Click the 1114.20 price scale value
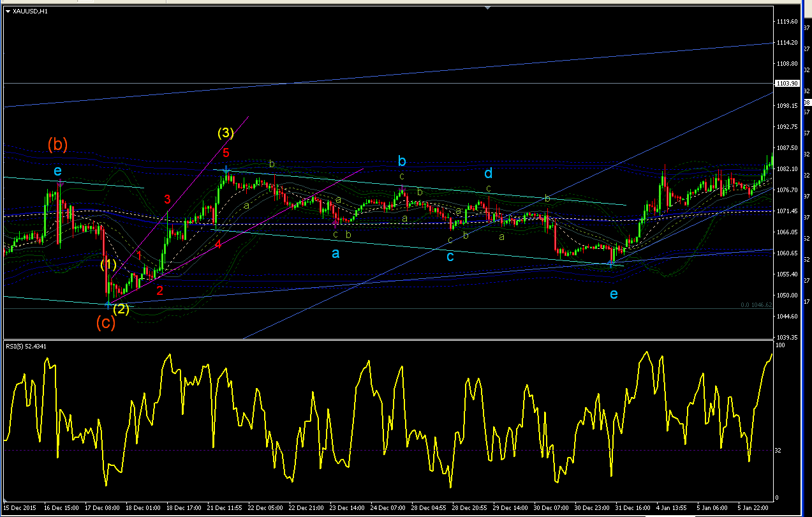 pos(788,43)
